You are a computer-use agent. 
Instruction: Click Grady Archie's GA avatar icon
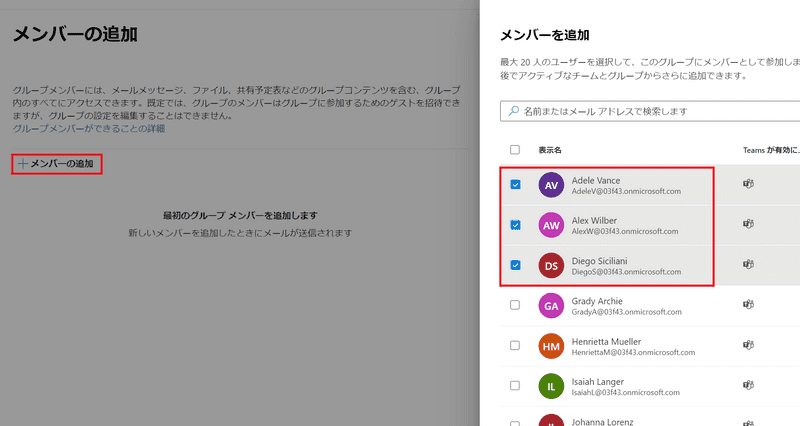551,305
